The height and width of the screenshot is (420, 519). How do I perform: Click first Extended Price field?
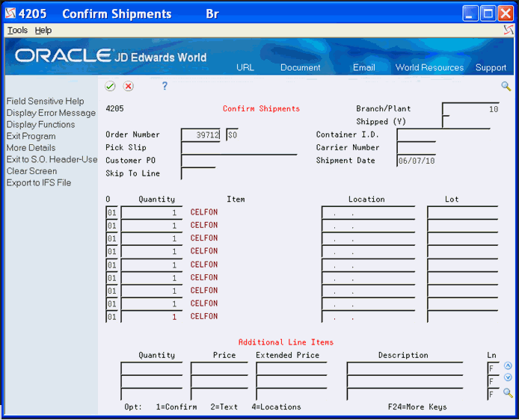[292, 368]
